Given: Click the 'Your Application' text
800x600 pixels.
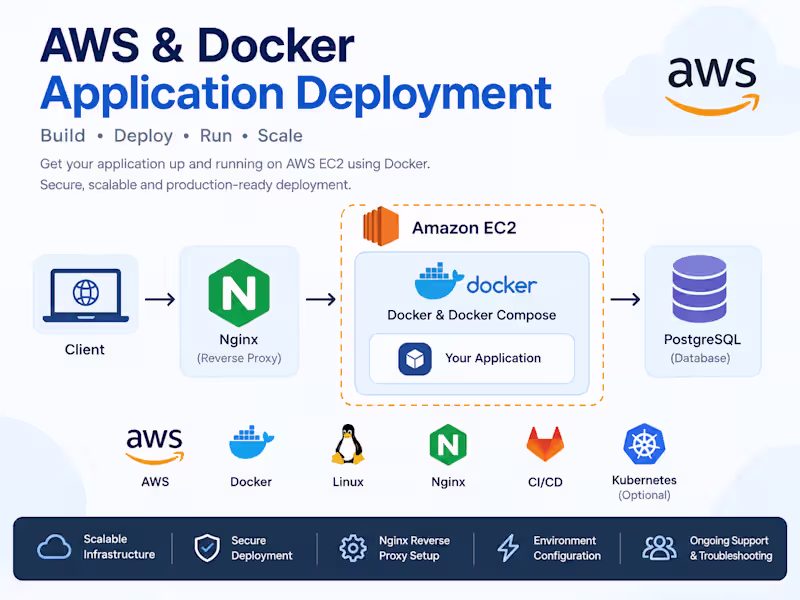Looking at the screenshot, I should click(x=493, y=358).
